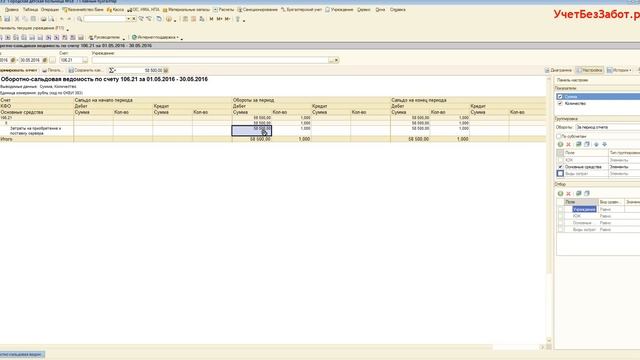The height and width of the screenshot is (360, 640).
Task: Click the Диаграмма button
Action: [558, 70]
